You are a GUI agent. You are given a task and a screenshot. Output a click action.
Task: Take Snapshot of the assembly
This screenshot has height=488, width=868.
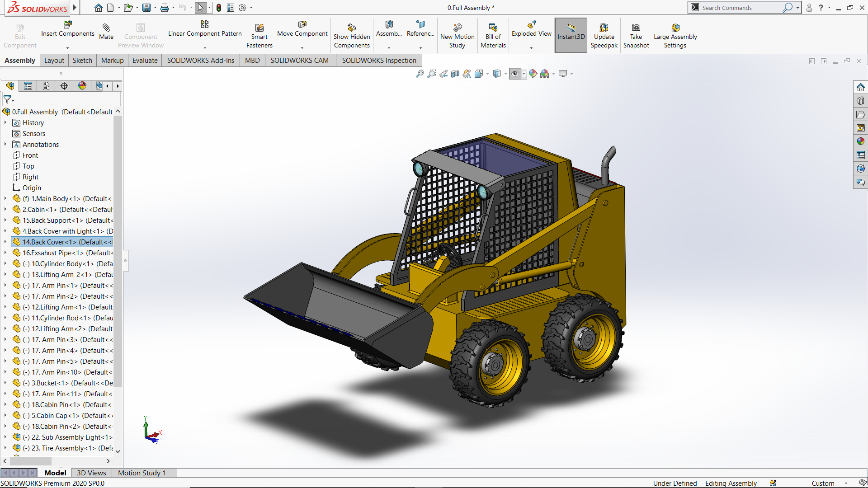(x=636, y=36)
